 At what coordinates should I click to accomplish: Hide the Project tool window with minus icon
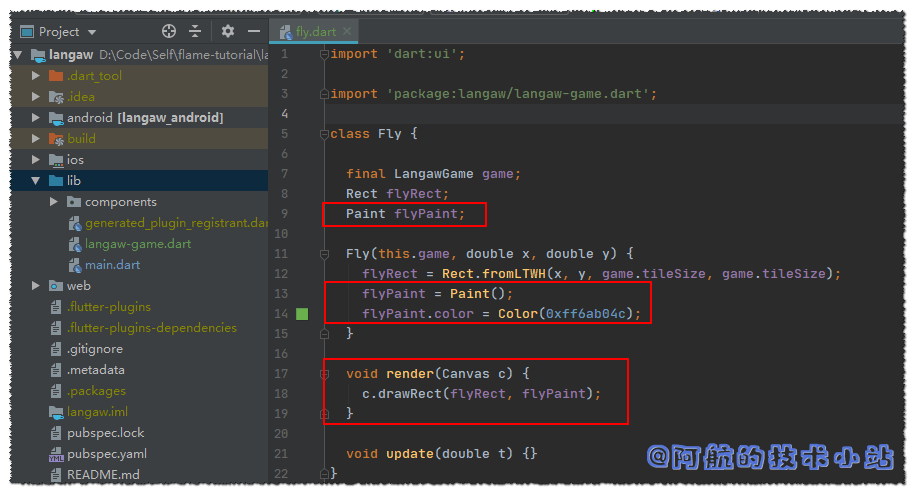[254, 32]
